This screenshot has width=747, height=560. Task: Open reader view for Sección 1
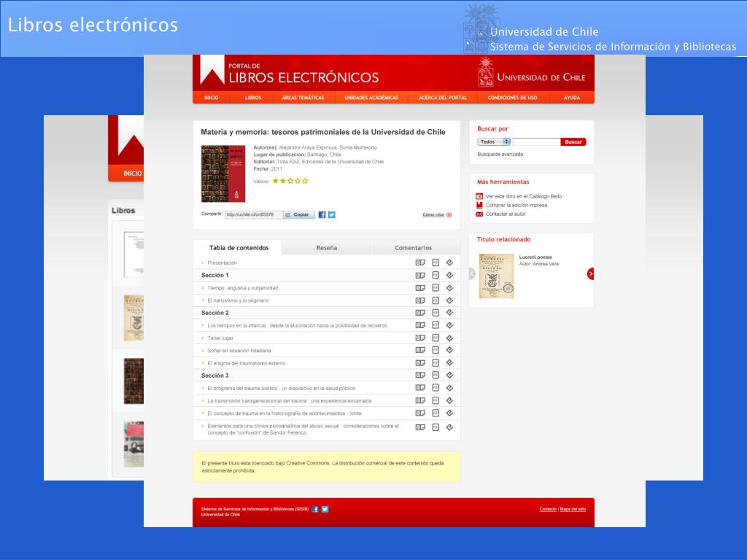coord(419,275)
